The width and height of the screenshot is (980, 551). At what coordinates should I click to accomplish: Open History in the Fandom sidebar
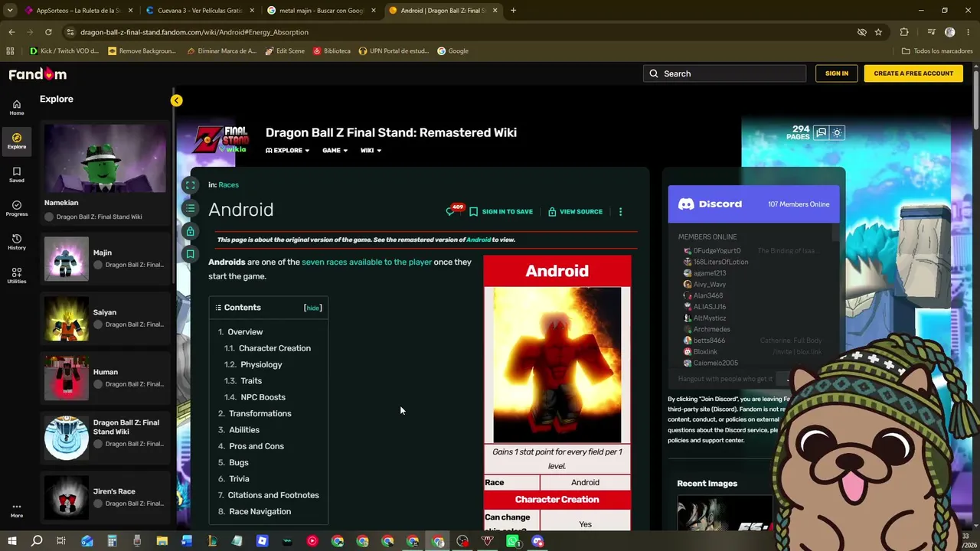(16, 242)
